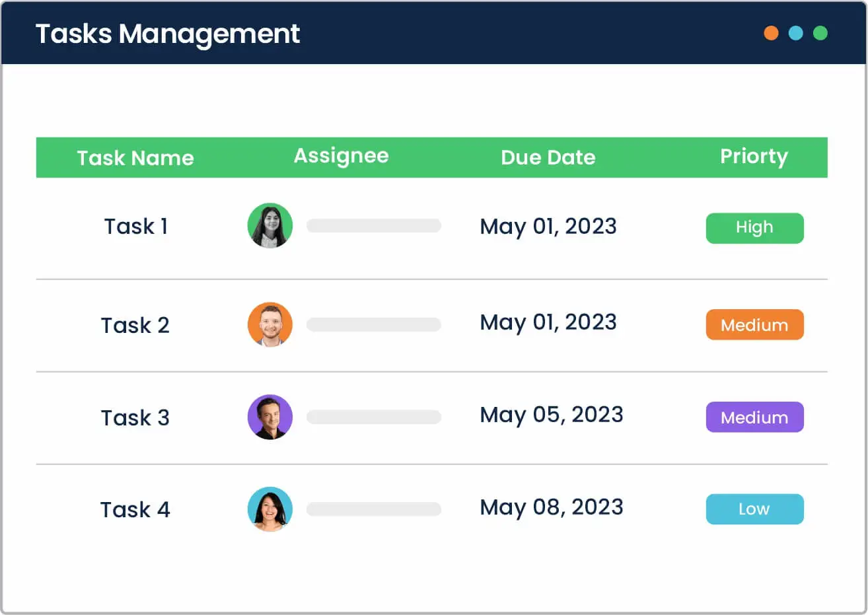The height and width of the screenshot is (615, 868).
Task: Select Task 3's Medium priority label
Action: pos(754,417)
